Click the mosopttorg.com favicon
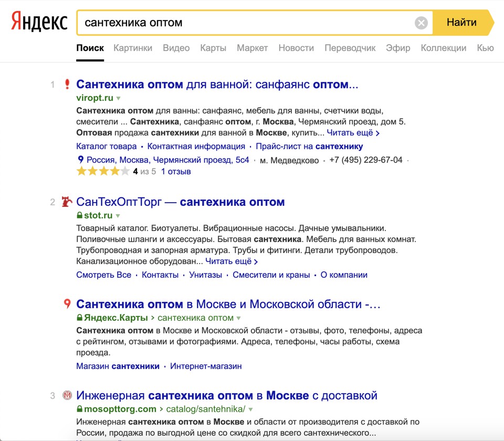The height and width of the screenshot is (441, 504). tap(67, 395)
